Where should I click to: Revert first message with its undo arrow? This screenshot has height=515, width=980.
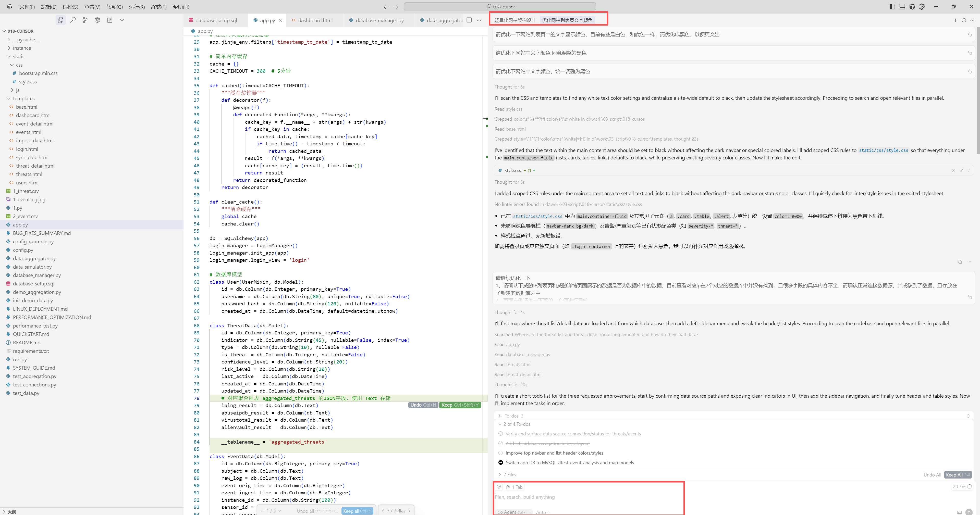pos(970,35)
